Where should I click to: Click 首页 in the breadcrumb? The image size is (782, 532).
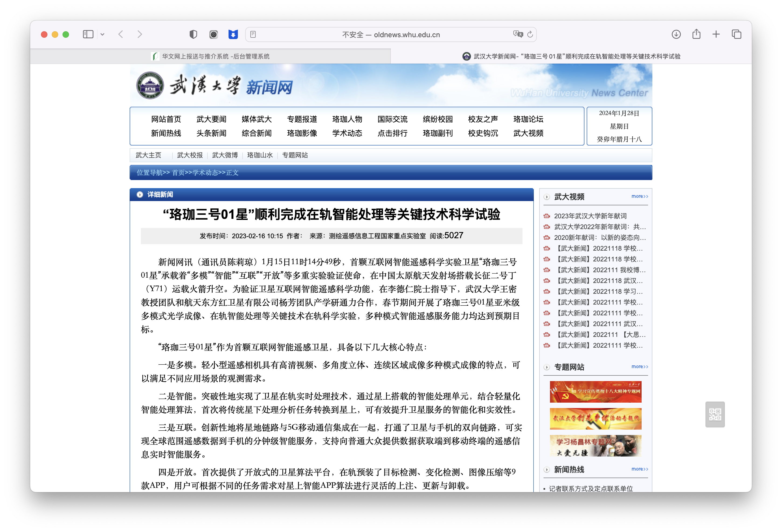(178, 173)
